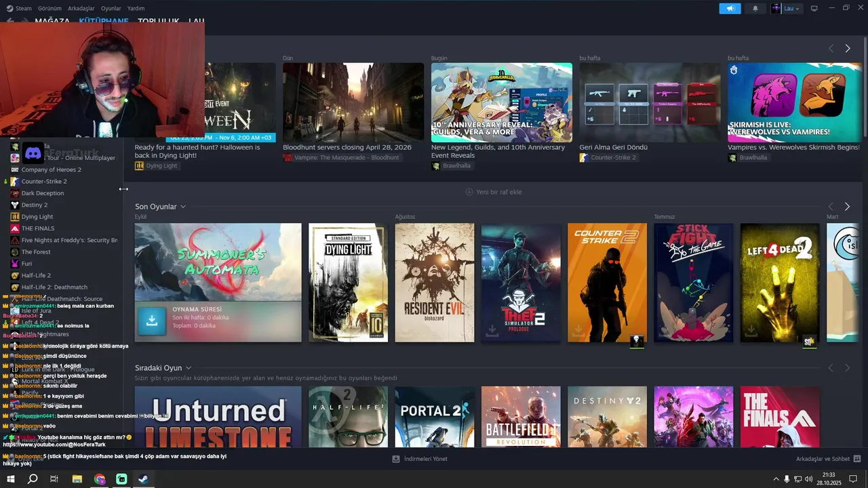The width and height of the screenshot is (868, 488).
Task: Open Battlefield cover in Sıradaki Oyun
Action: click(x=521, y=417)
